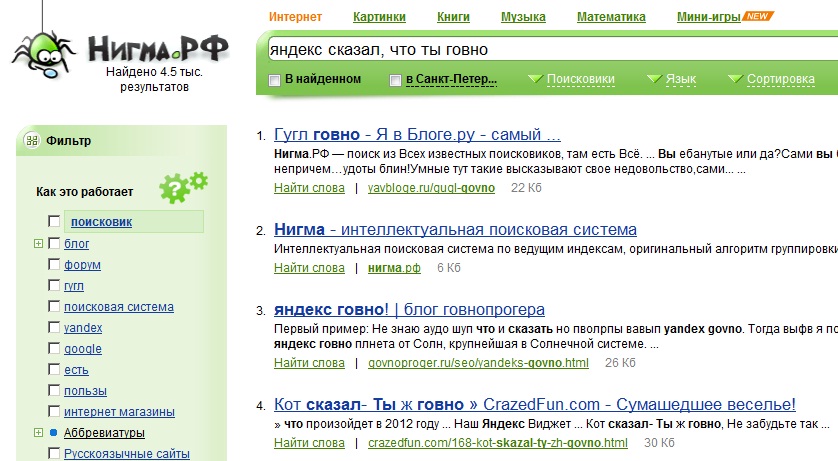Check the 'поисковик' filter checkbox
838x461 pixels.
pyautogui.click(x=54, y=221)
